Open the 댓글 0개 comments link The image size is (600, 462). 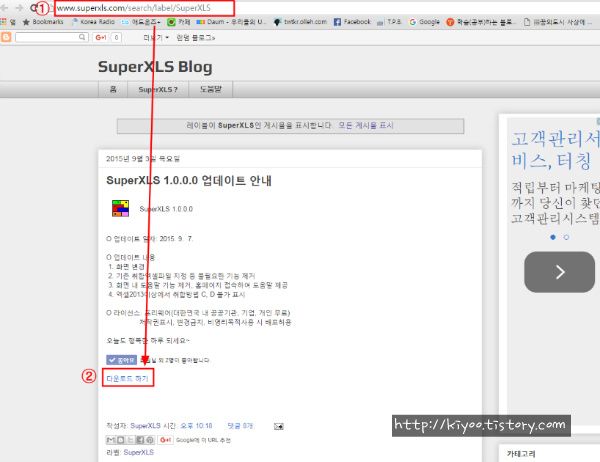(x=240, y=426)
